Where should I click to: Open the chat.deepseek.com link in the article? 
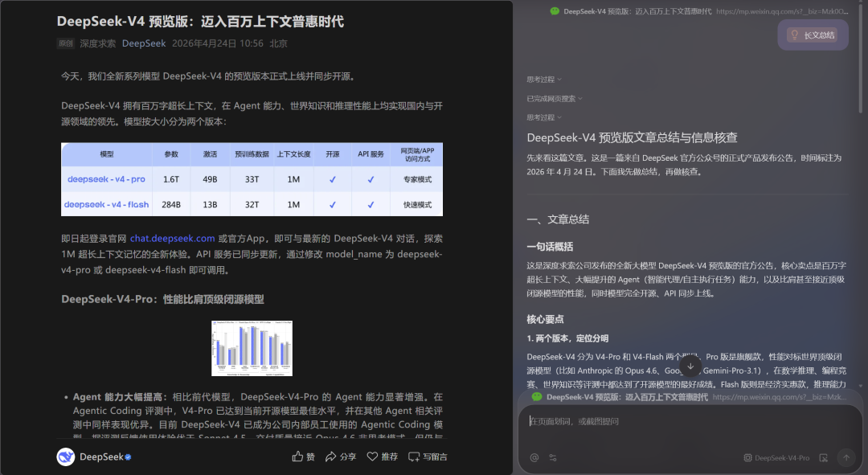pyautogui.click(x=171, y=238)
